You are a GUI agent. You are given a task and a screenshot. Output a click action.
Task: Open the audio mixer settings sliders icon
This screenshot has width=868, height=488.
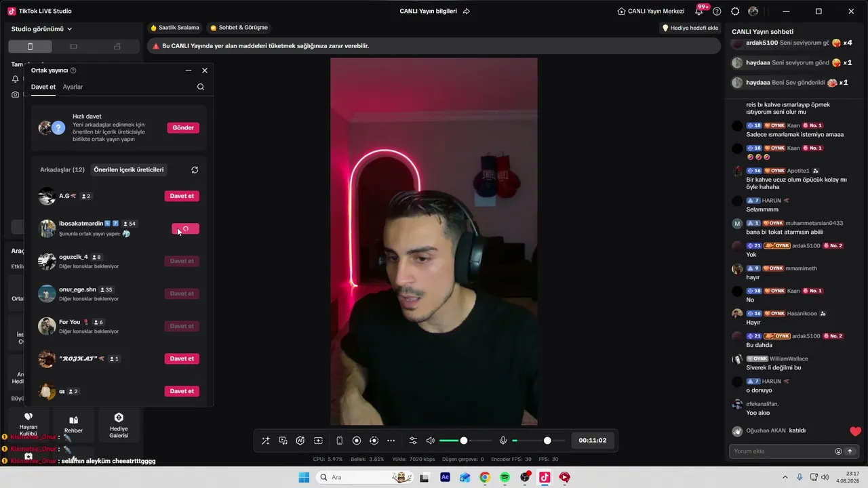413,441
